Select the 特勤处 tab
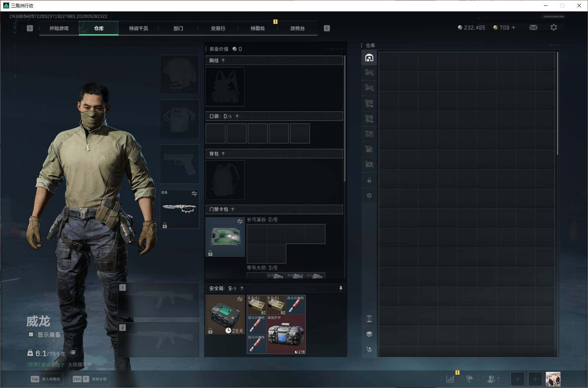 click(x=258, y=28)
